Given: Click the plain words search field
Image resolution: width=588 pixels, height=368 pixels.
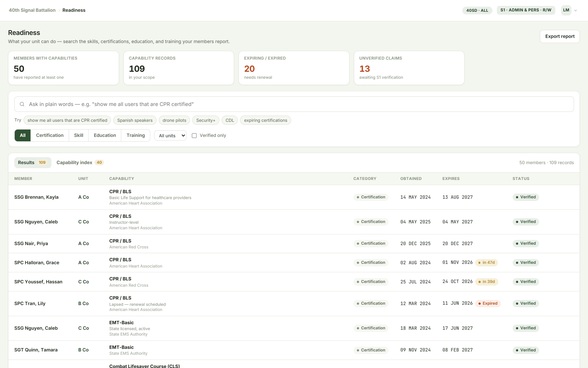Looking at the screenshot, I should coord(294,104).
